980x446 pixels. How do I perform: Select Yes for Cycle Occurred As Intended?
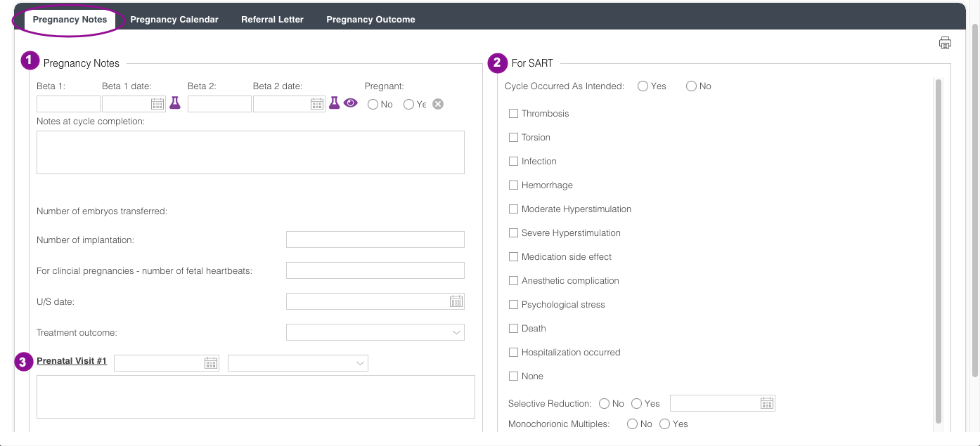coord(643,86)
